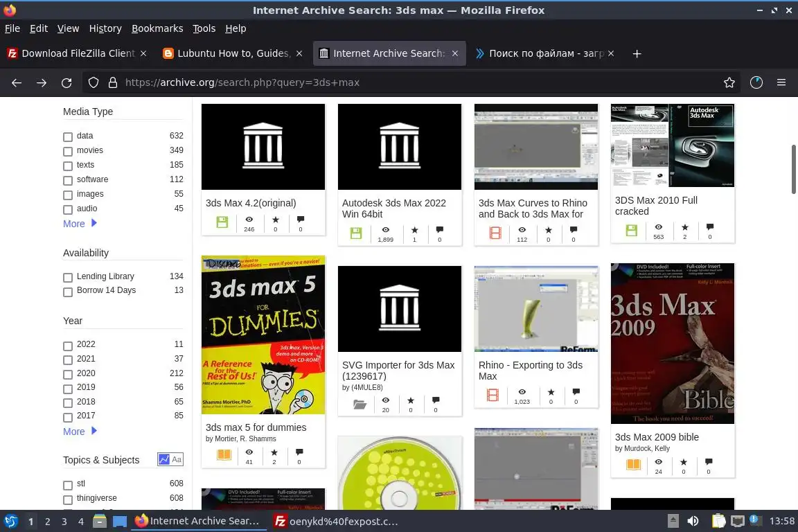798x532 pixels.
Task: Open the taskbar volume control
Action: coord(693,521)
